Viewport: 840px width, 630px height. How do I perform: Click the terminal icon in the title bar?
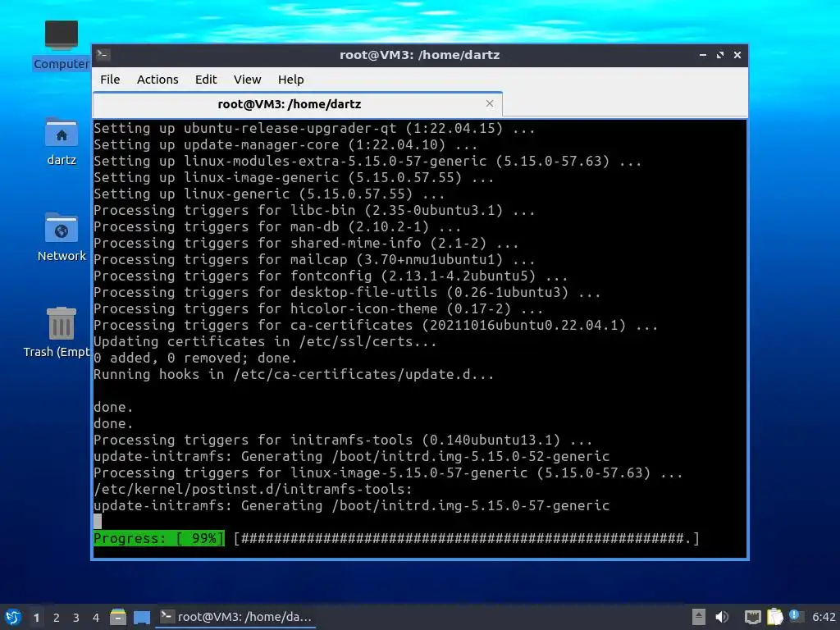tap(103, 55)
